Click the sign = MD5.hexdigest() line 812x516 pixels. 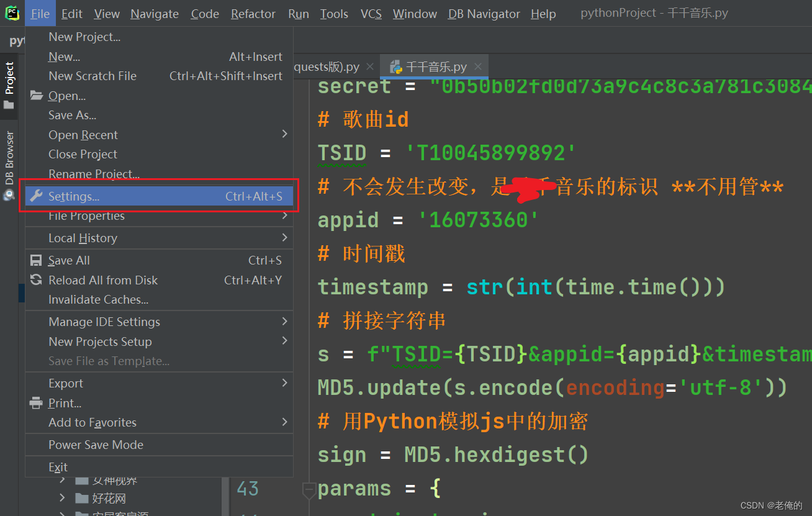453,455
